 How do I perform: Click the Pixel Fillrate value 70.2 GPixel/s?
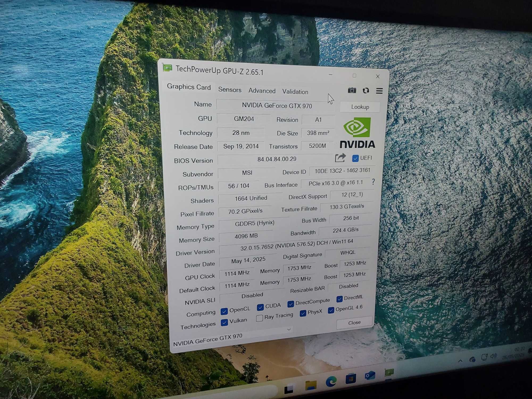[245, 211]
